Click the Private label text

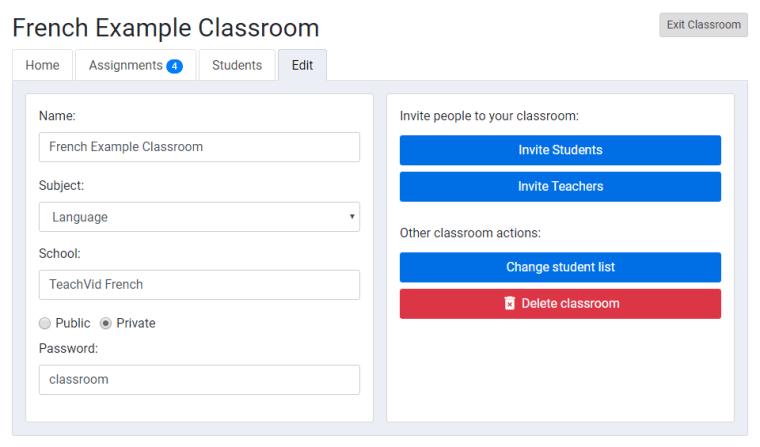136,323
